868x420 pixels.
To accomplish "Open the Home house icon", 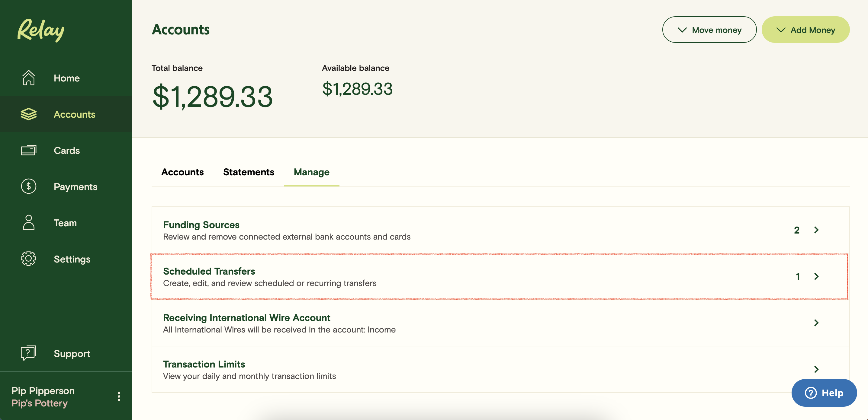I will (x=29, y=78).
